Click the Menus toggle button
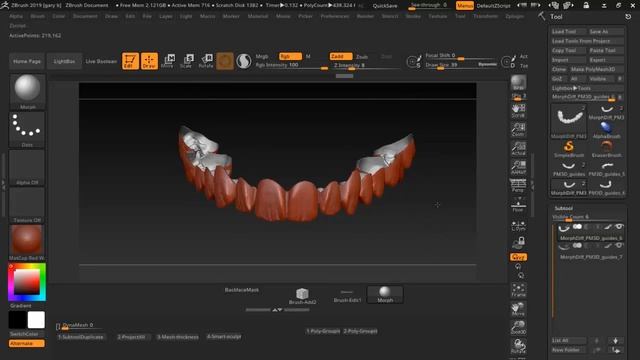Image resolution: width=640 pixels, height=360 pixels. 465,6
